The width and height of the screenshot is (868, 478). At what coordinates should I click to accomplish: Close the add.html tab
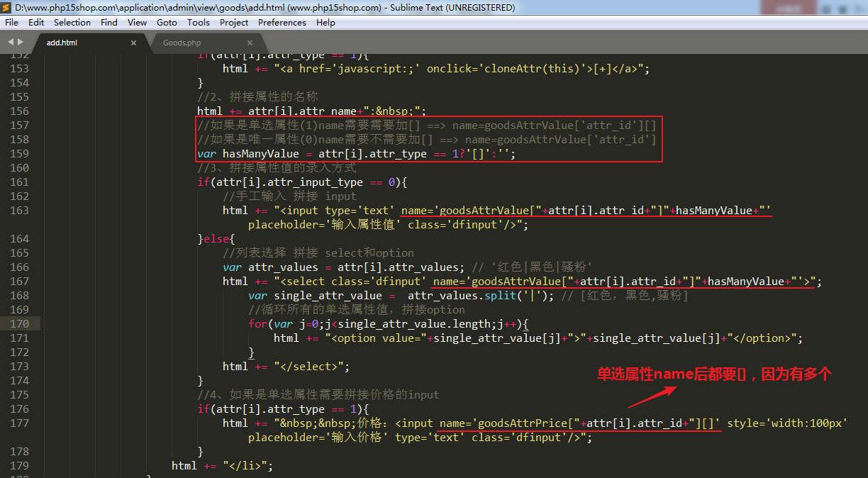133,43
